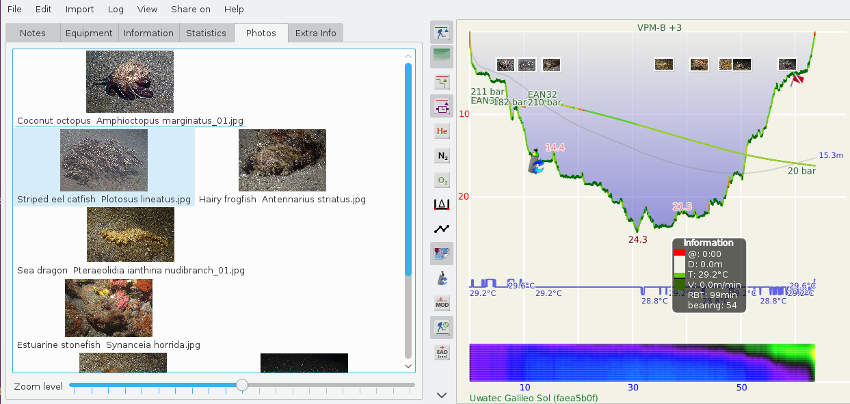Click the top icon in profile toolbar

[442, 32]
